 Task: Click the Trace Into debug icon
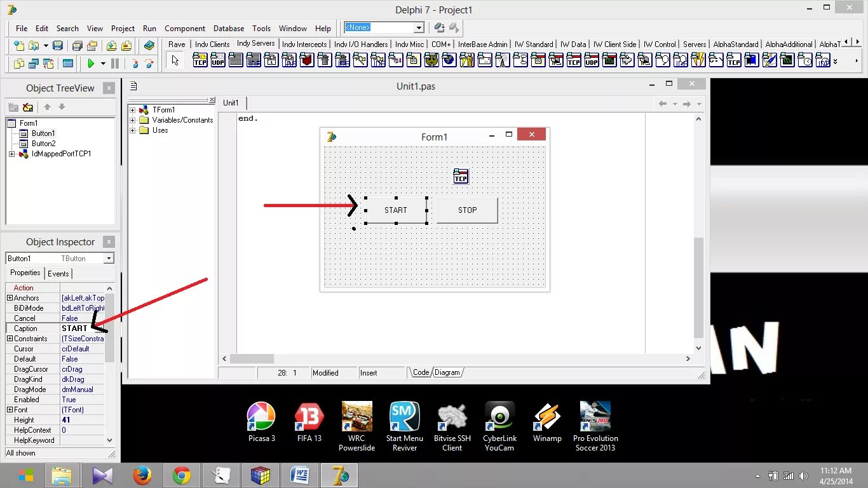[x=134, y=64]
